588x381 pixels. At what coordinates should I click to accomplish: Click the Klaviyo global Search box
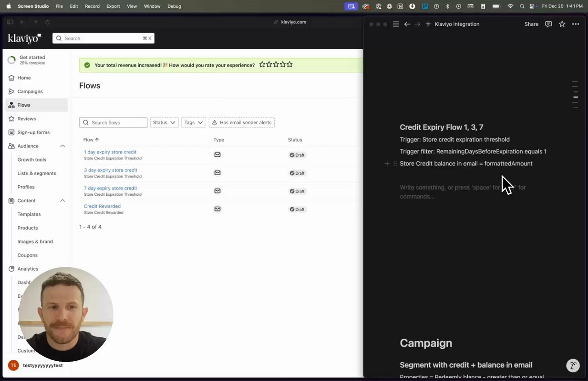[x=103, y=39]
